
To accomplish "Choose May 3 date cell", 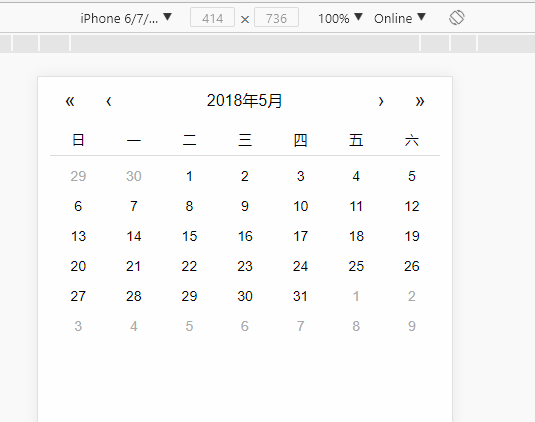I will click(300, 176).
